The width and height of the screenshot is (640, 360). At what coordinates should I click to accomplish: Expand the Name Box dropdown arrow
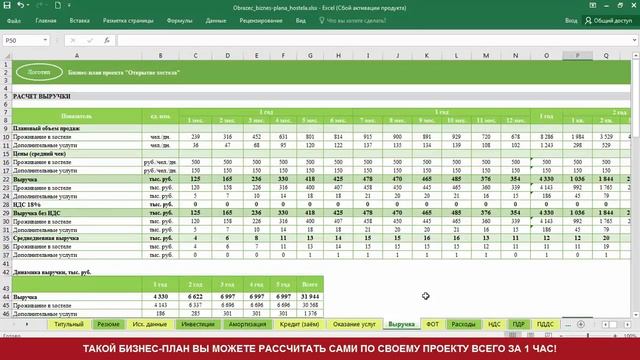coord(45,40)
